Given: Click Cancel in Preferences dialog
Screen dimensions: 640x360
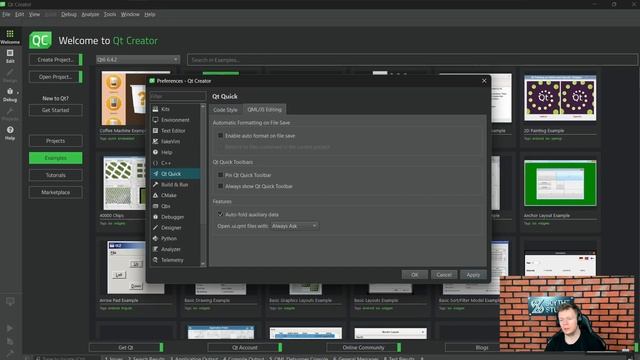Looking at the screenshot, I should (x=444, y=275).
